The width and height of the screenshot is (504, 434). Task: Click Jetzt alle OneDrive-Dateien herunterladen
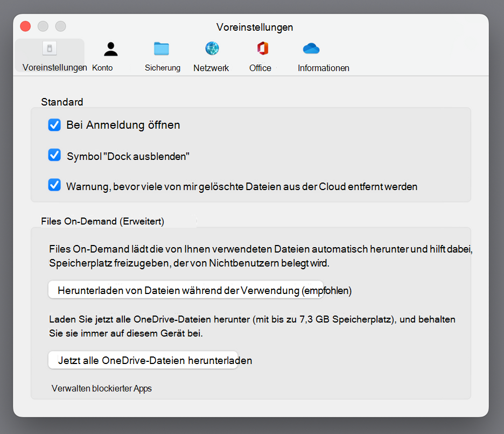[143, 360]
